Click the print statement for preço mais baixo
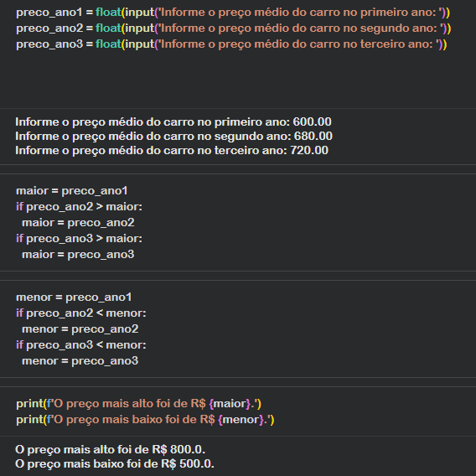 (x=145, y=420)
